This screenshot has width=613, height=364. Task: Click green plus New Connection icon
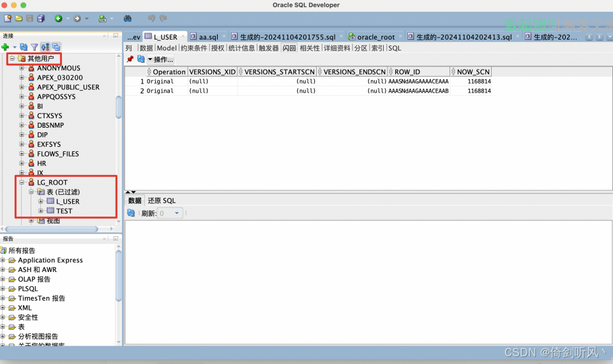[x=5, y=47]
